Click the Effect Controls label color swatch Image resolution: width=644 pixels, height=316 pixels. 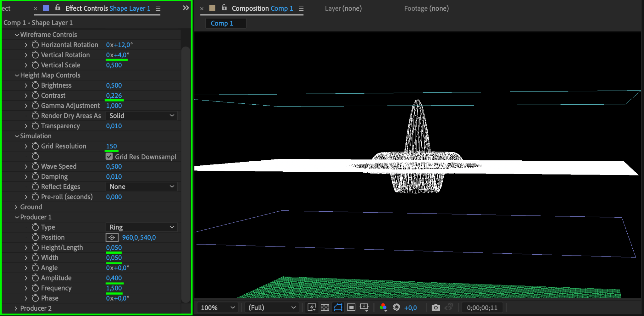tap(46, 8)
